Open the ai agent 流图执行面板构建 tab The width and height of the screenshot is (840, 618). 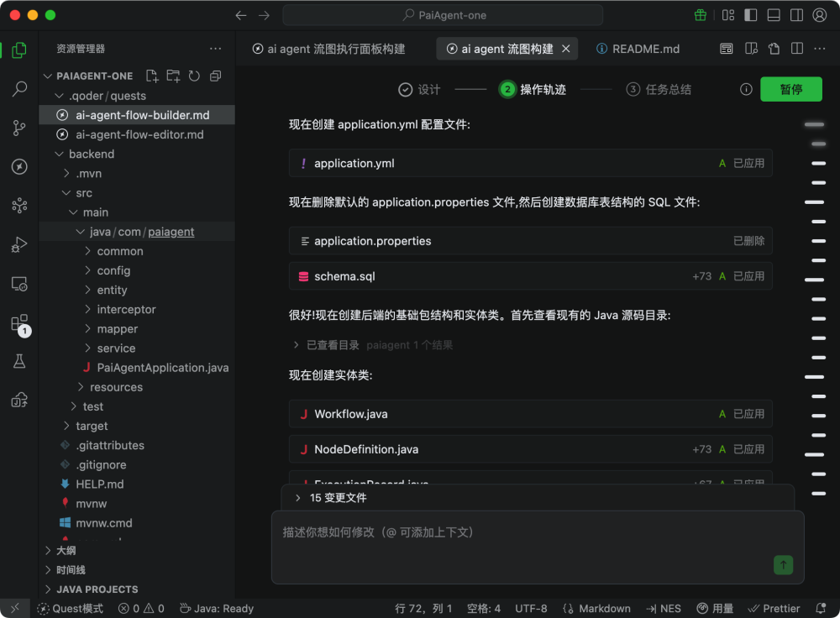[331, 49]
